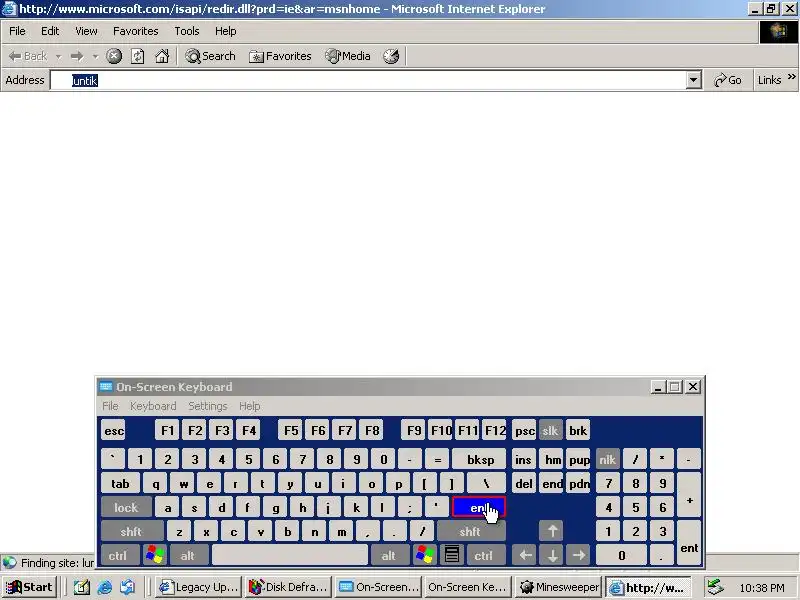Click the tab key

click(120, 484)
